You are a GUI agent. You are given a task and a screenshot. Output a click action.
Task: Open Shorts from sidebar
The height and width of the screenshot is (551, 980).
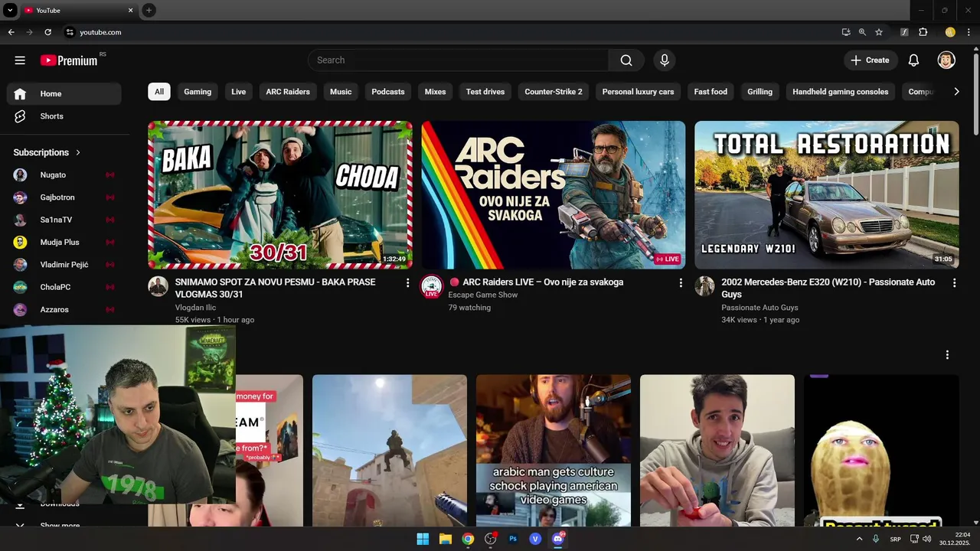pyautogui.click(x=64, y=116)
